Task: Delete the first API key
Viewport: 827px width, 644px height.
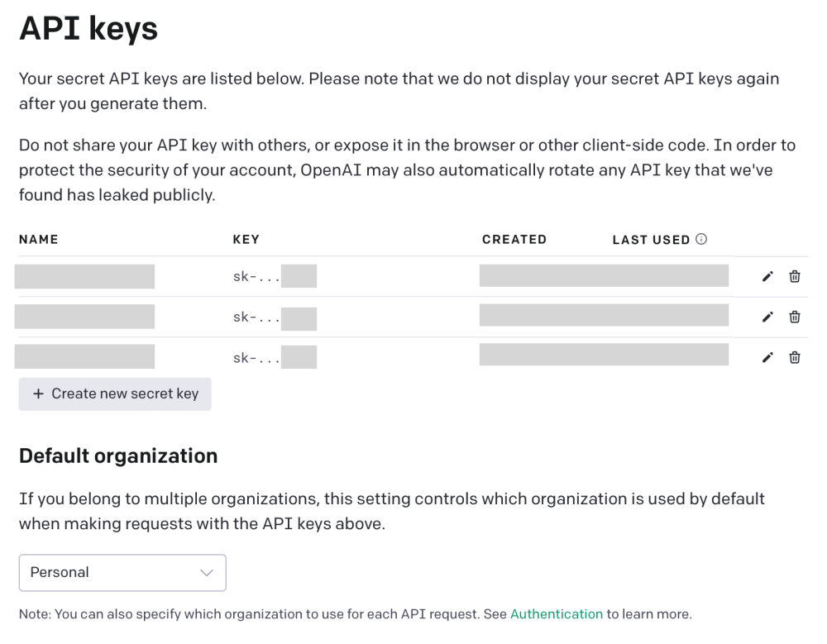Action: (x=795, y=276)
